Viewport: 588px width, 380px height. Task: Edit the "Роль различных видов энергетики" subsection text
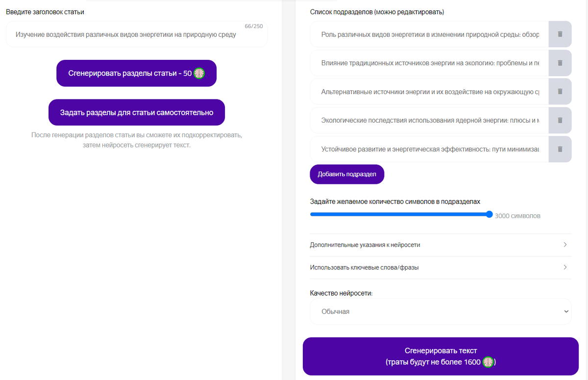426,34
